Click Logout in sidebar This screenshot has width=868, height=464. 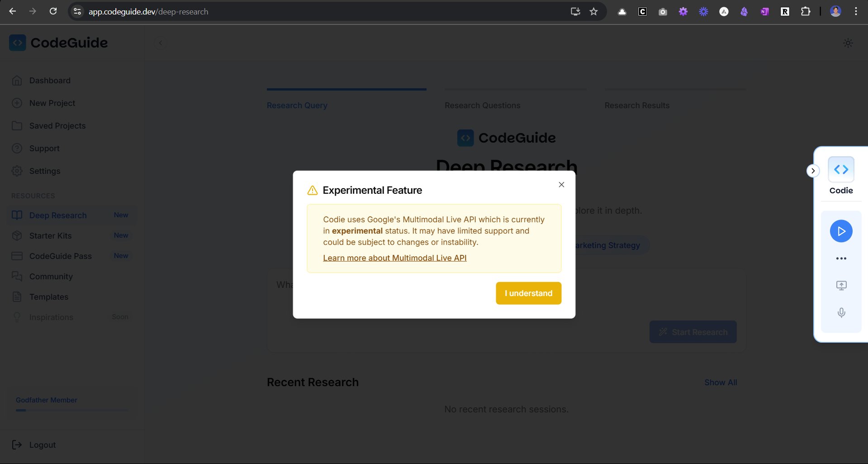click(43, 445)
